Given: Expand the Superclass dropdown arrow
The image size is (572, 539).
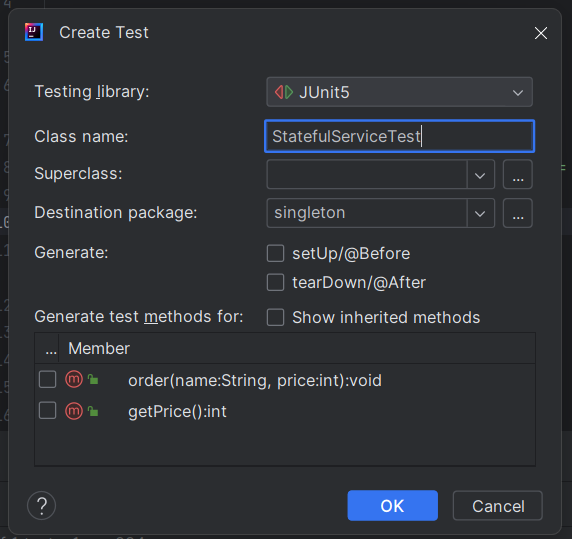Looking at the screenshot, I should [480, 174].
